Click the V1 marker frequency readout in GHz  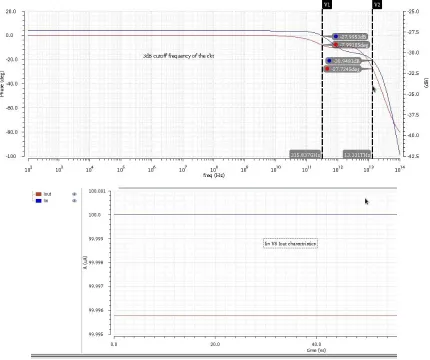(305, 155)
